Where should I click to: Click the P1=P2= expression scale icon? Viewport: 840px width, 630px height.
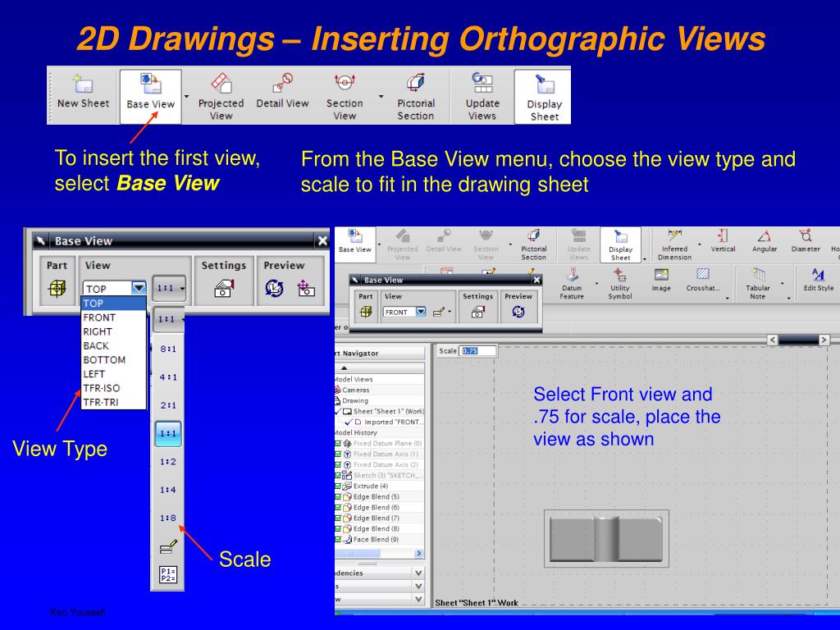[168, 575]
